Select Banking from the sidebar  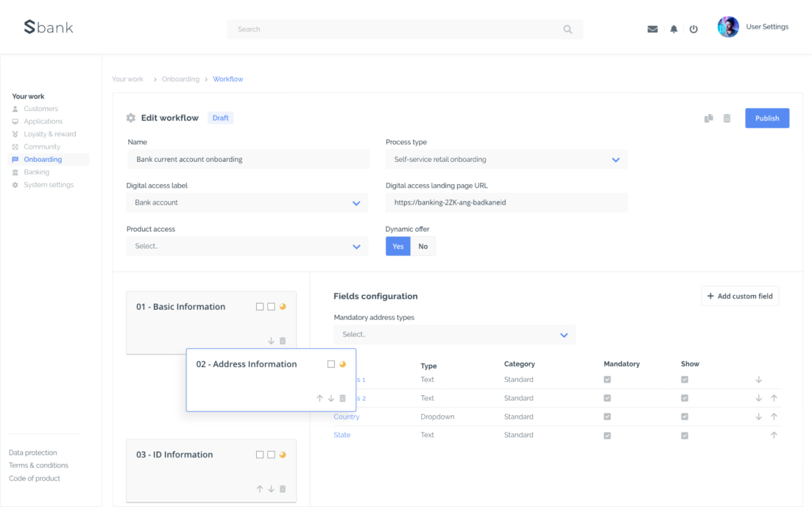click(36, 172)
